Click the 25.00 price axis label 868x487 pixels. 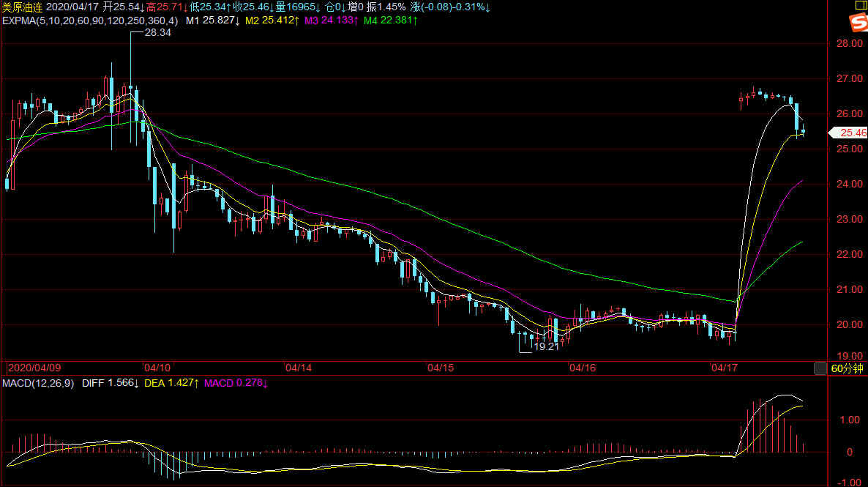click(x=849, y=149)
